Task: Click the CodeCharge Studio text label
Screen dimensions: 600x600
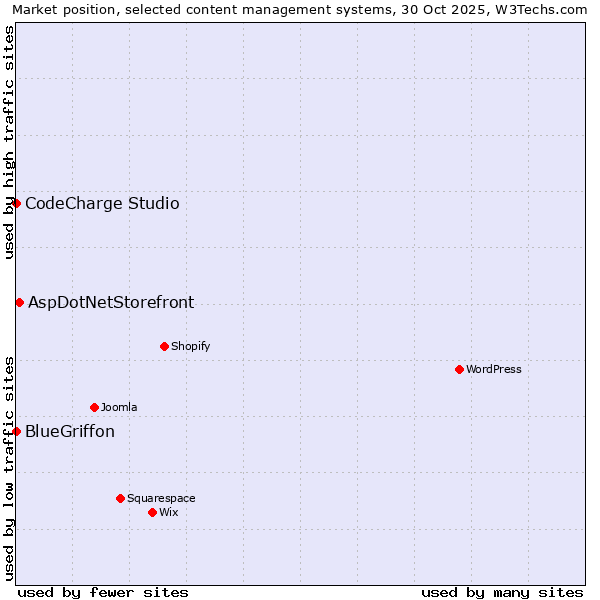Action: (102, 204)
